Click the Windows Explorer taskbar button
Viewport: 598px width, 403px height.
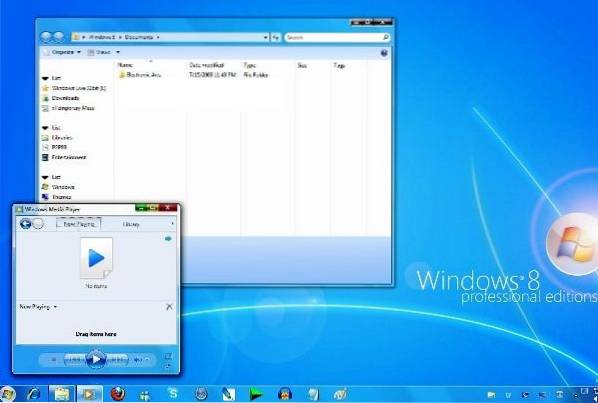[x=61, y=394]
